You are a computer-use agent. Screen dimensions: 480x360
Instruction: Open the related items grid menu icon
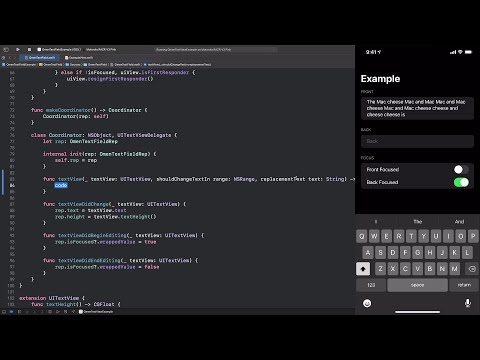click(x=3, y=57)
